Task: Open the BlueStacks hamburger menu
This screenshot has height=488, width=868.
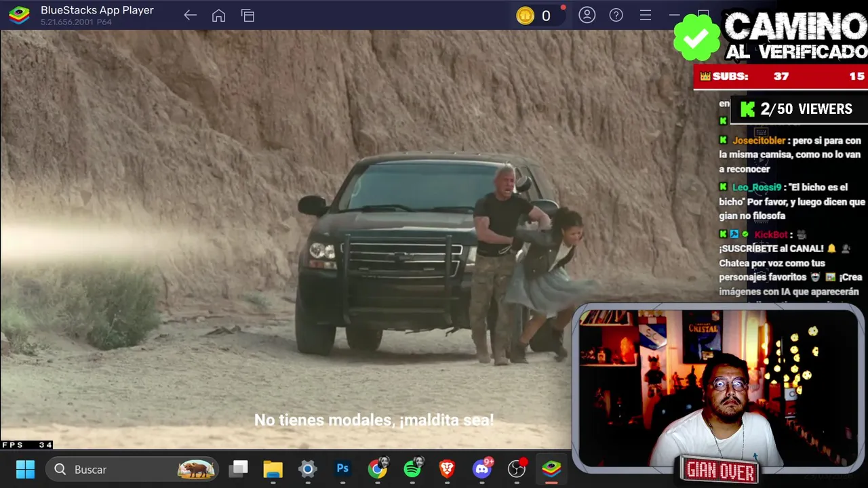Action: click(x=646, y=15)
